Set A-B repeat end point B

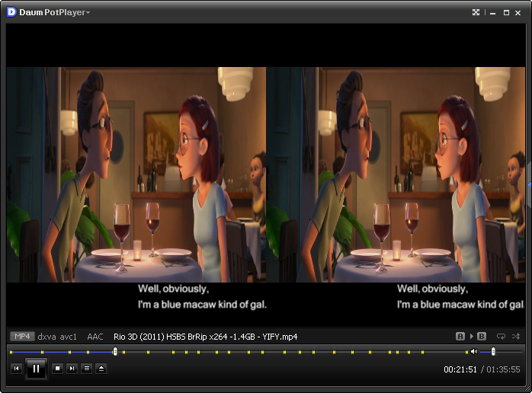(x=482, y=336)
